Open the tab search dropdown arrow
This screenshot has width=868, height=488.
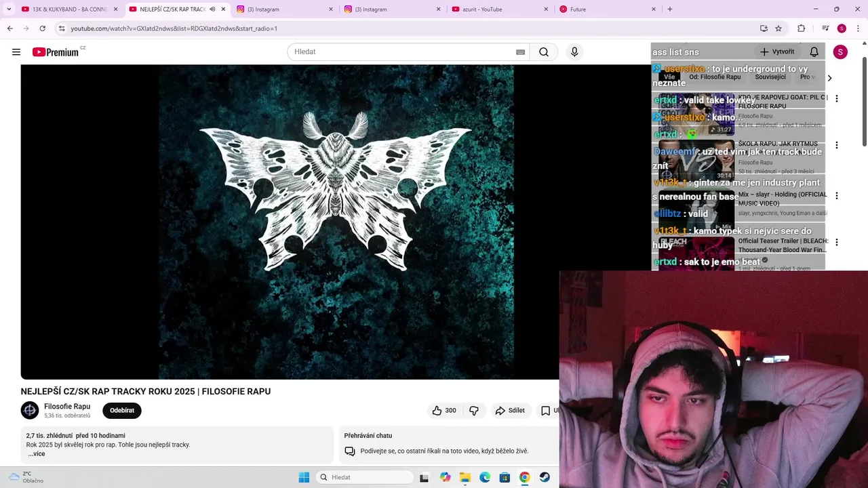pos(9,9)
